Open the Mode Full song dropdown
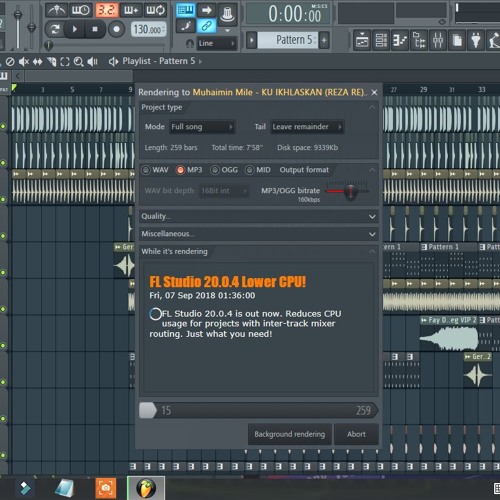500x500 pixels. coord(202,127)
